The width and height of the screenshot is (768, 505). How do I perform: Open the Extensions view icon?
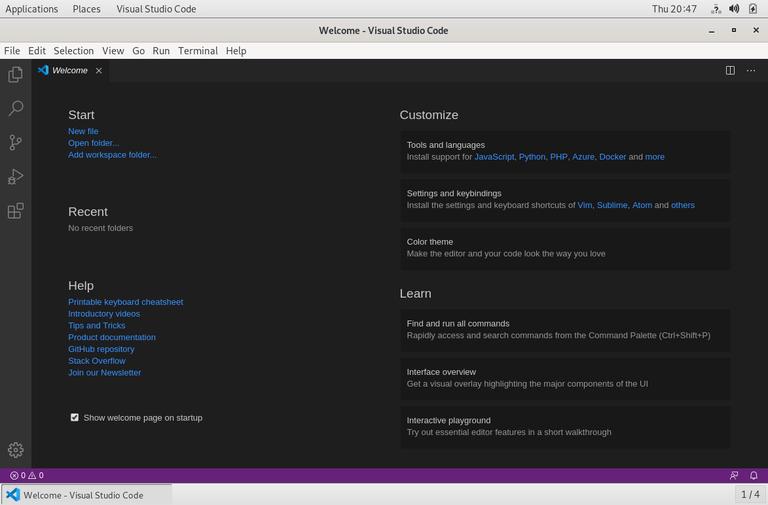coord(15,211)
